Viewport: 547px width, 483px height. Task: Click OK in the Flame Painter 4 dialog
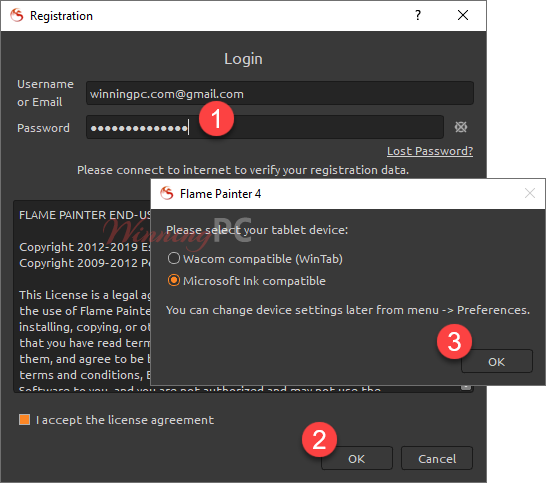click(497, 362)
